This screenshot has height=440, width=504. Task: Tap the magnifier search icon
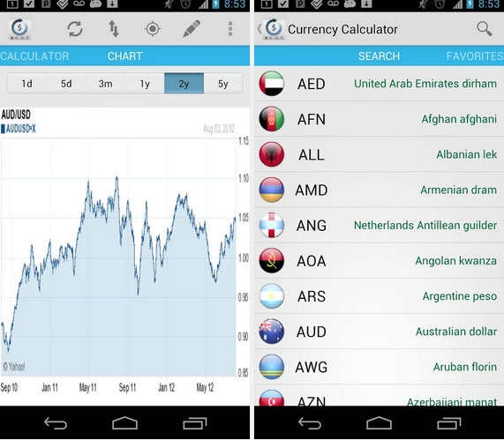[485, 29]
